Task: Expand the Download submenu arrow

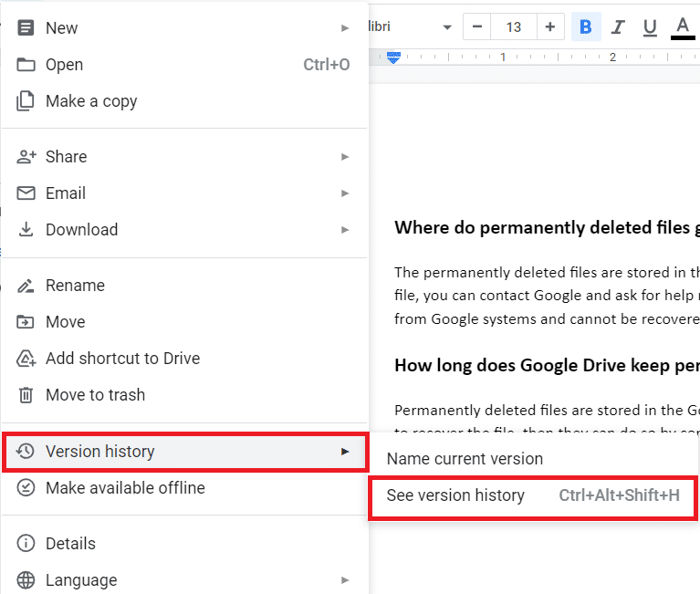Action: coord(345,230)
